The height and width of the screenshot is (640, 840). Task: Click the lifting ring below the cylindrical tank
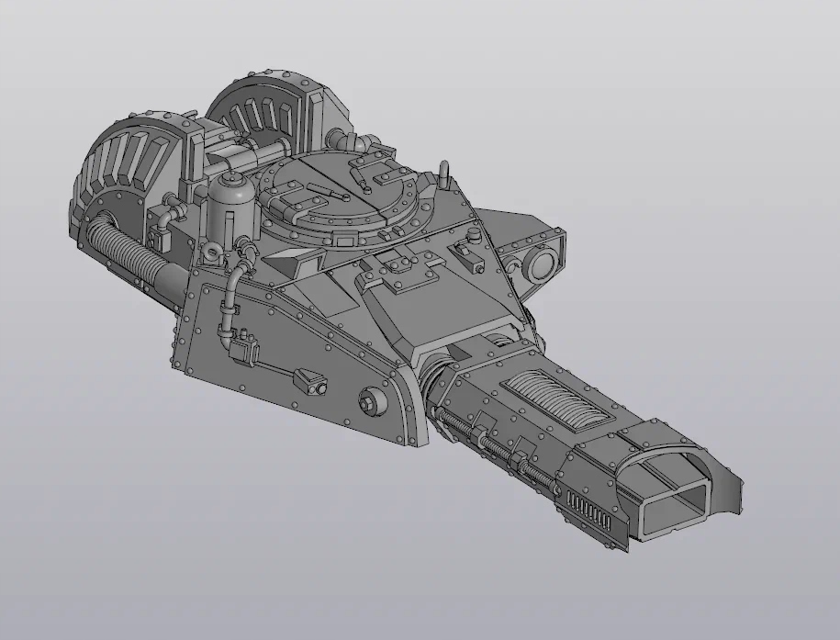coord(210,249)
